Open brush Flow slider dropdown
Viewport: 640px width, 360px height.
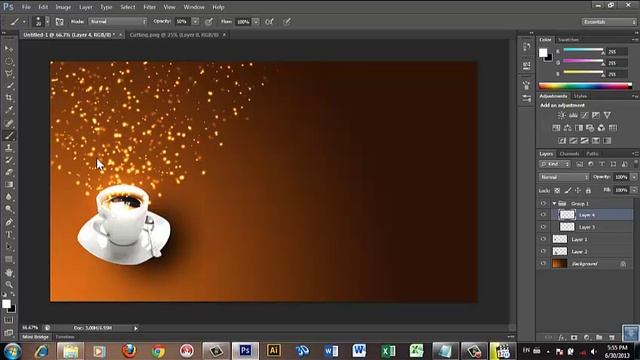click(x=256, y=22)
